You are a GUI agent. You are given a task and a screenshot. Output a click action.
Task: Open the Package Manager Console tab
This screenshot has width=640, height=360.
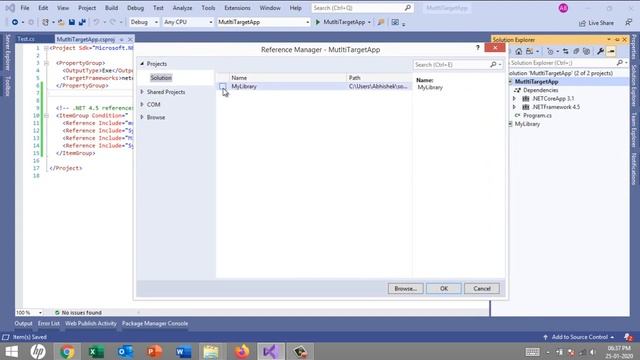(x=155, y=323)
